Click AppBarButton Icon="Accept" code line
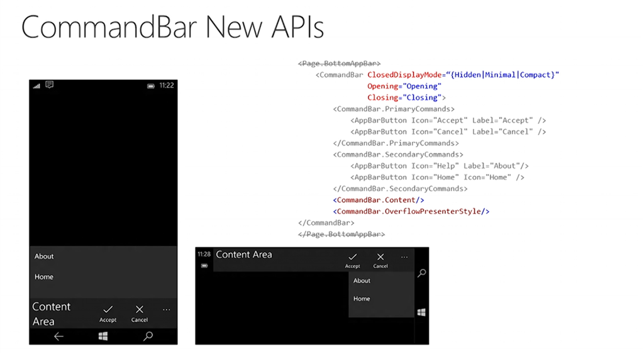The image size is (644, 353). [x=448, y=120]
